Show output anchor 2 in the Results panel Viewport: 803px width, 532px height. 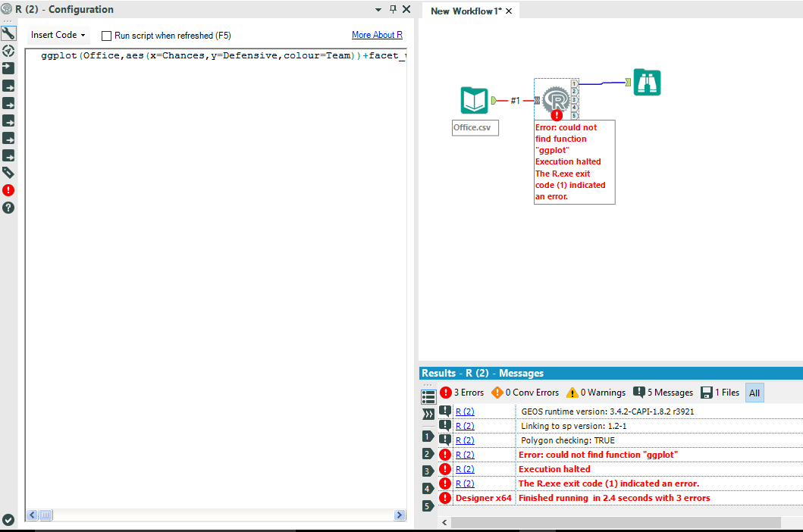tap(428, 454)
